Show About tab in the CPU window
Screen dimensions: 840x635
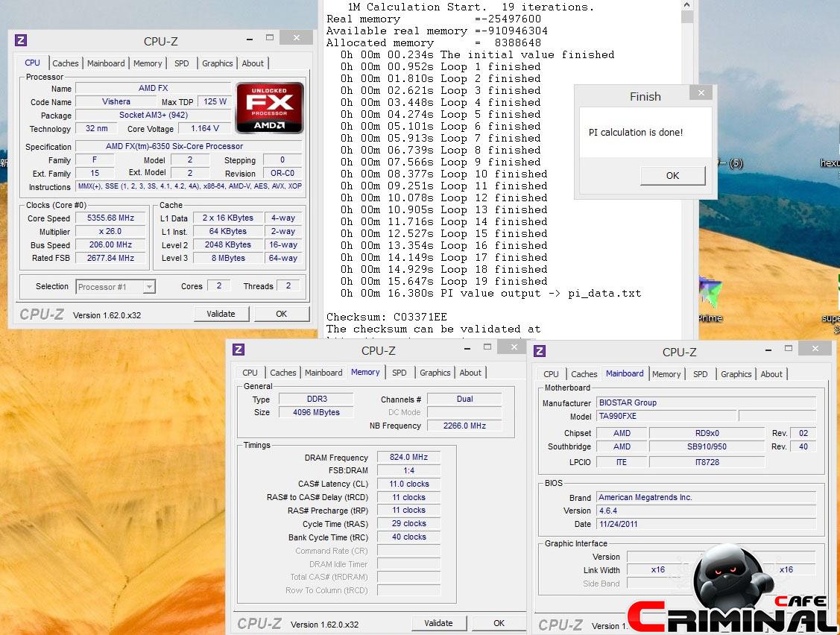[x=253, y=63]
